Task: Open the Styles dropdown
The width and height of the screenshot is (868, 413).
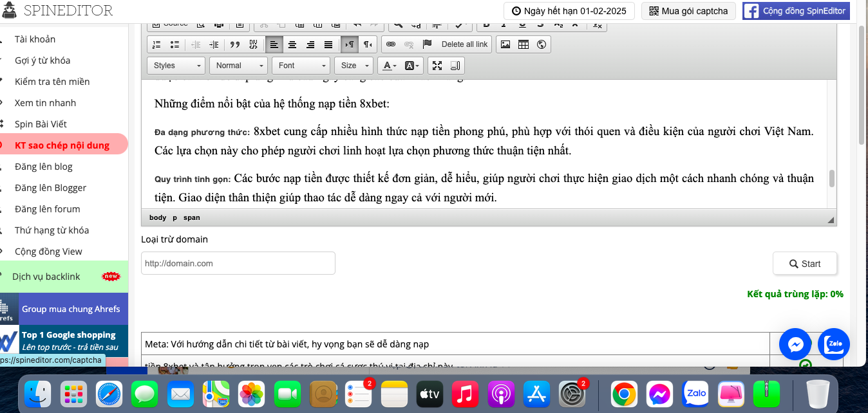Action: coord(176,66)
